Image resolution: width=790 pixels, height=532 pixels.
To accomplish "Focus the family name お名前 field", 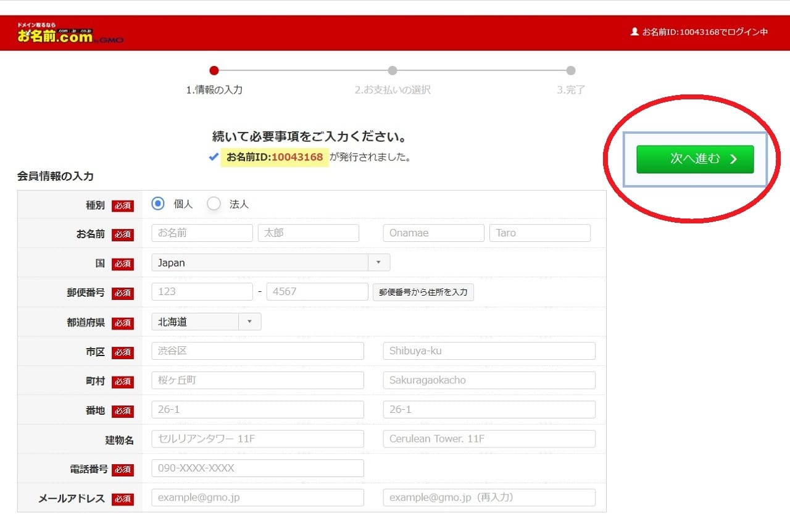I will 202,233.
